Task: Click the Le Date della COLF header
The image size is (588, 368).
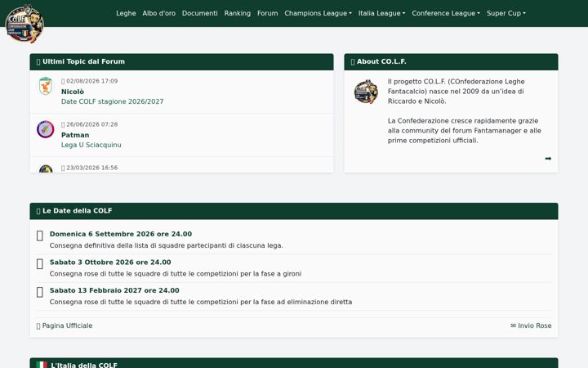Action: pyautogui.click(x=294, y=211)
